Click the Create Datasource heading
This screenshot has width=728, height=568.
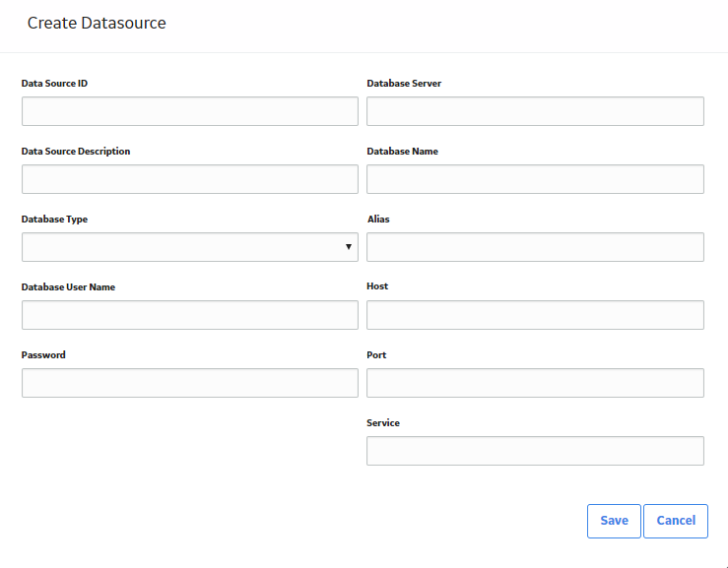click(x=97, y=23)
